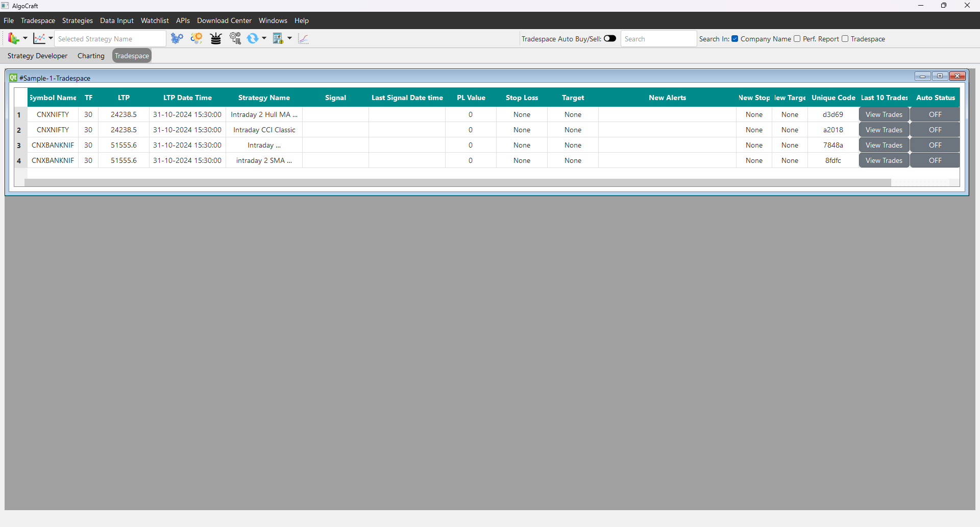Open the Tradespace menu
This screenshot has height=527, width=980.
pyautogui.click(x=38, y=20)
